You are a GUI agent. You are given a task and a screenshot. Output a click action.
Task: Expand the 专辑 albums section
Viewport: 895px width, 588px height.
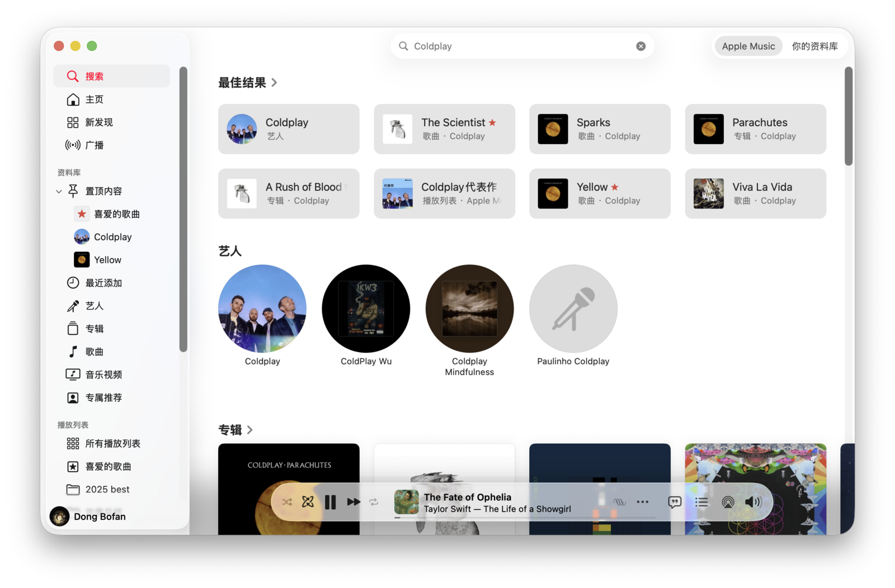[x=250, y=430]
